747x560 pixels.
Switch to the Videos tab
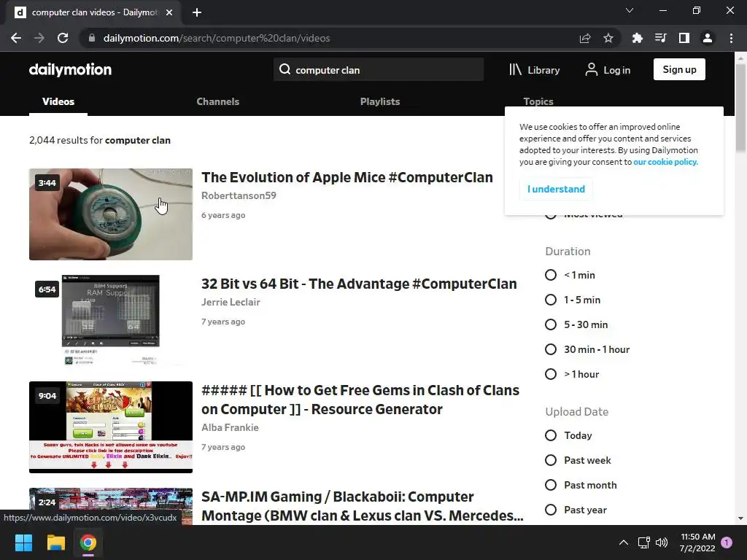(x=58, y=101)
